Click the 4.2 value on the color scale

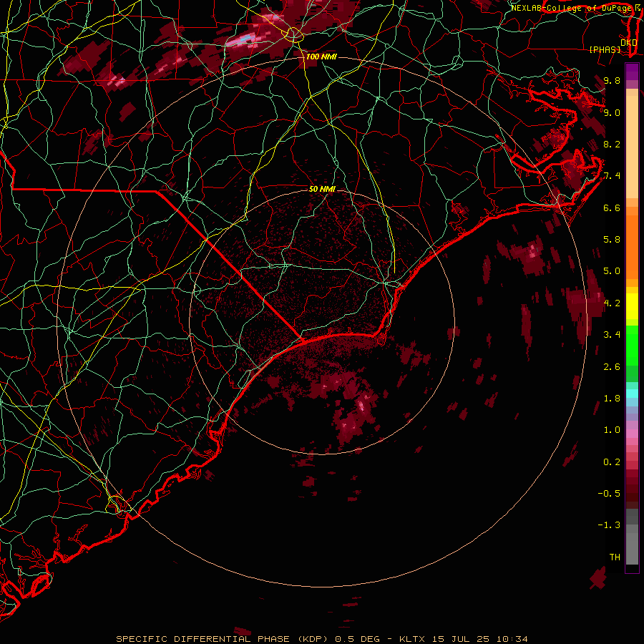tap(612, 303)
